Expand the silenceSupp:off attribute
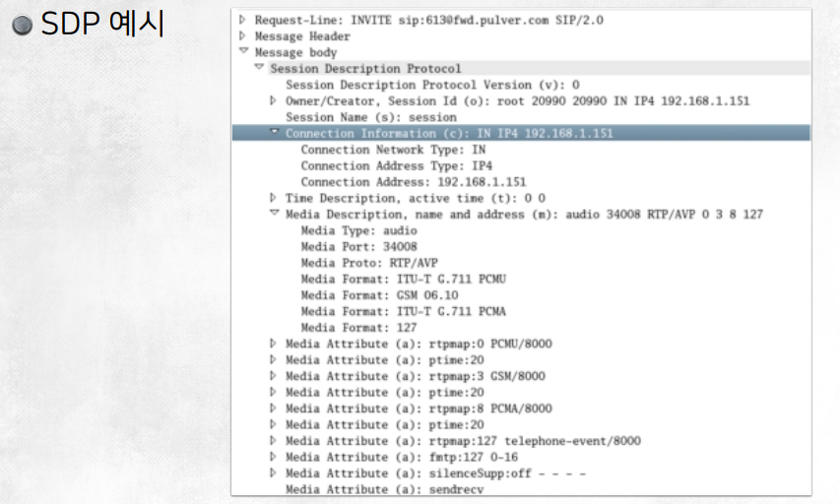 click(x=273, y=472)
